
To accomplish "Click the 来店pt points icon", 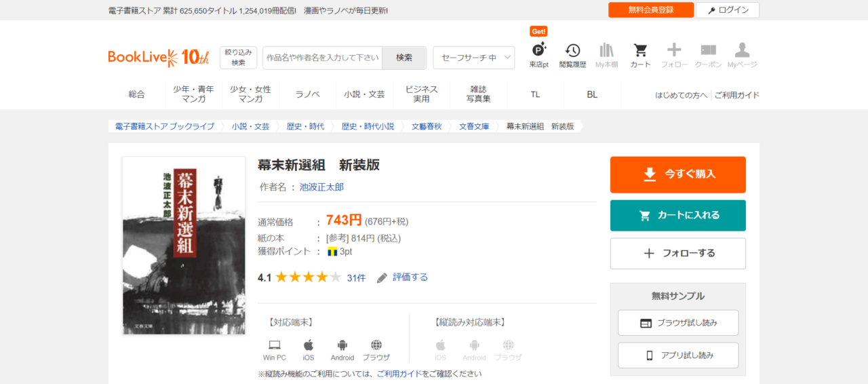I will (538, 51).
